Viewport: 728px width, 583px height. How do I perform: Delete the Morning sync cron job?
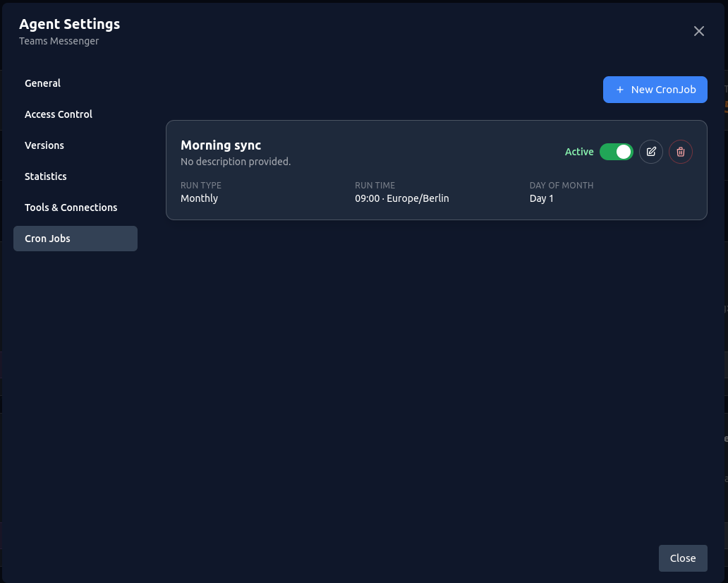coord(681,152)
